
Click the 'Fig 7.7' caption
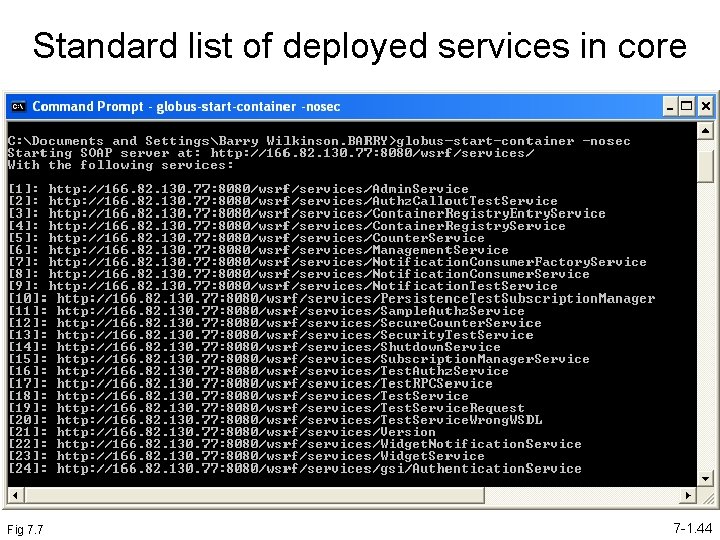[25, 529]
